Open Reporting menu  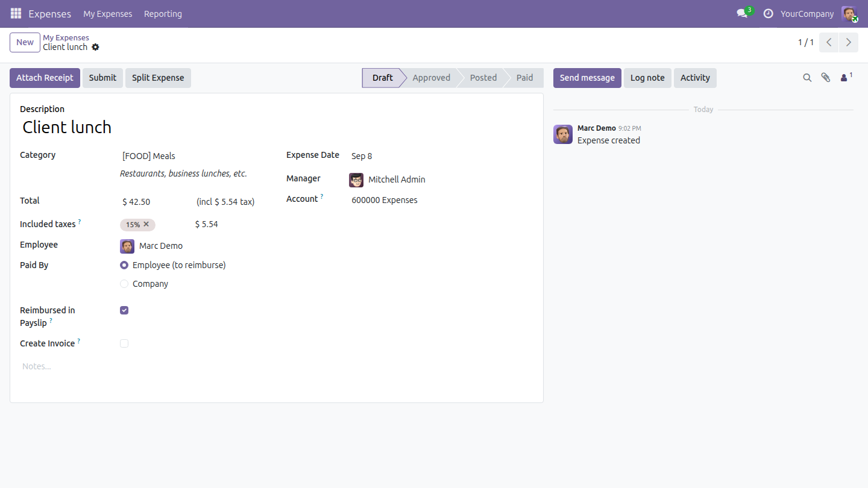(163, 13)
